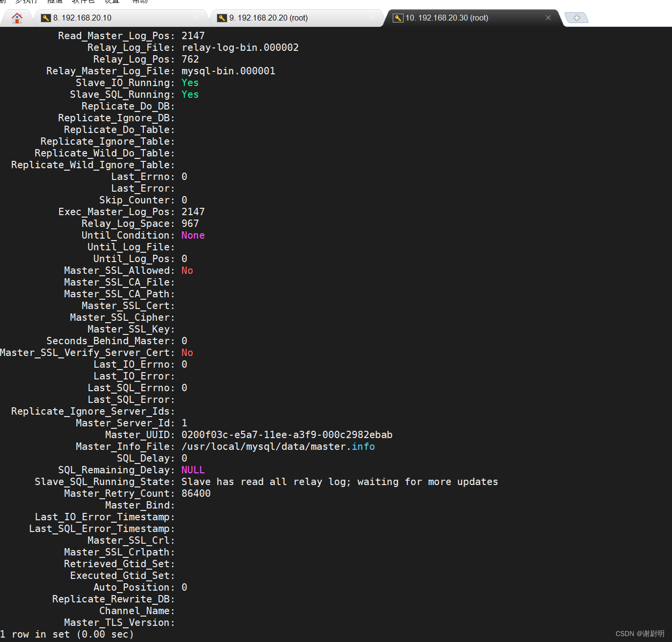The image size is (672, 642).
Task: Click the None value of Until_Condition
Action: coord(193,235)
